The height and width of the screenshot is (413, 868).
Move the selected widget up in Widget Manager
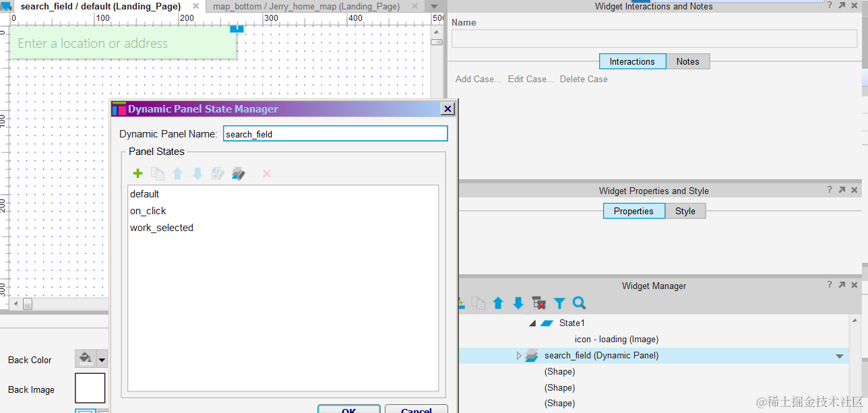(499, 303)
